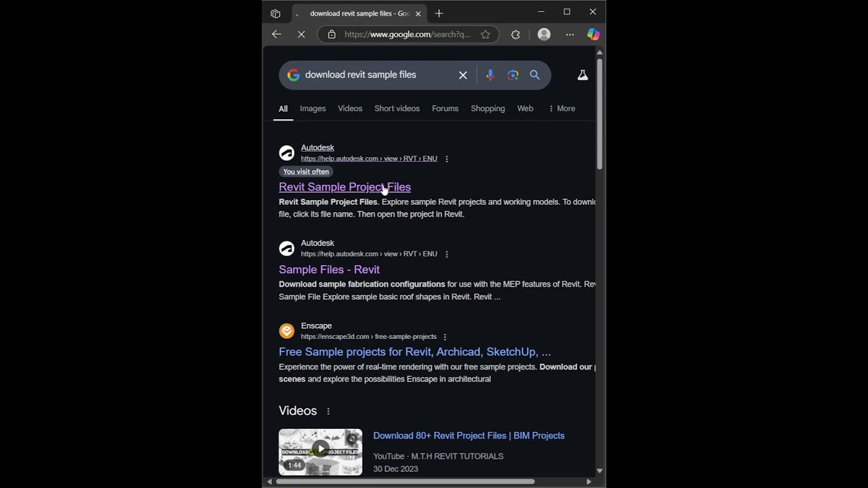868x488 pixels.
Task: Open the tab actions menu icon
Action: coord(275,14)
